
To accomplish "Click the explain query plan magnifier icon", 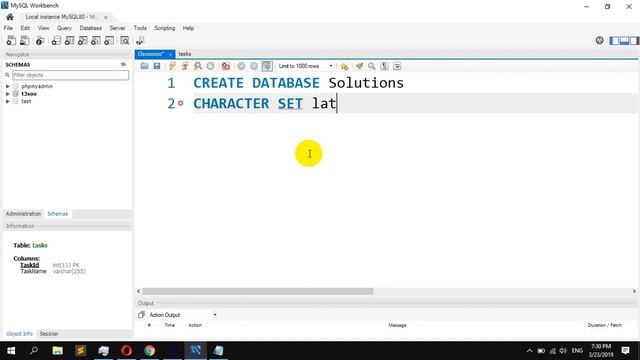I will pyautogui.click(x=198, y=66).
